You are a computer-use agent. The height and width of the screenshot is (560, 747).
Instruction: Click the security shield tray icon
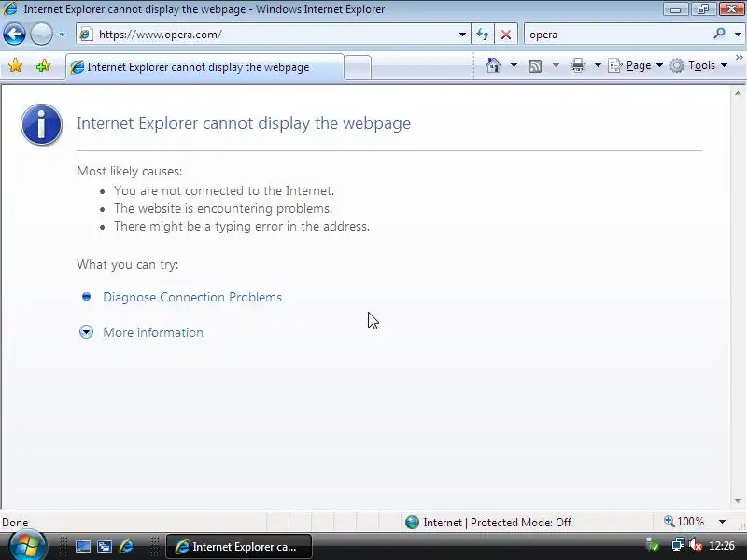653,545
